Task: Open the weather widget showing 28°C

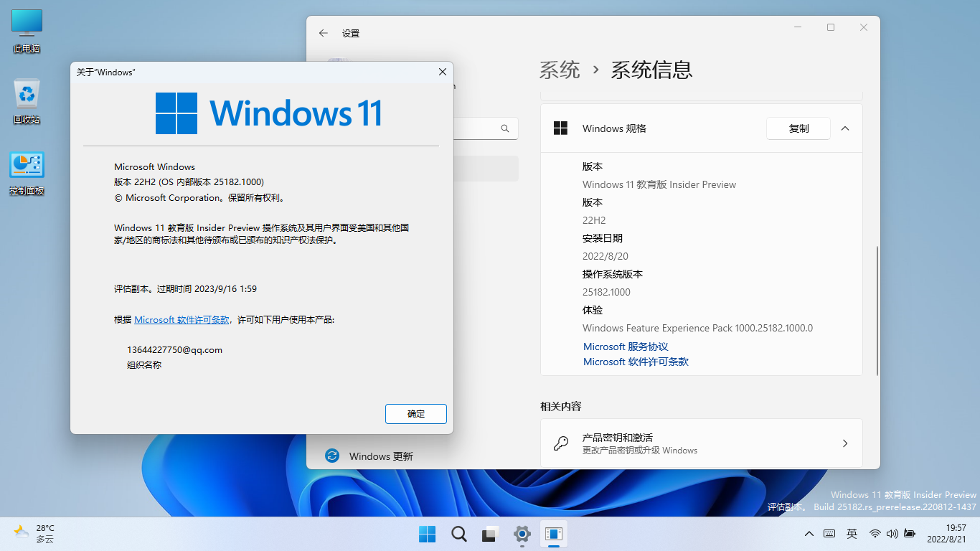Action: (x=34, y=533)
